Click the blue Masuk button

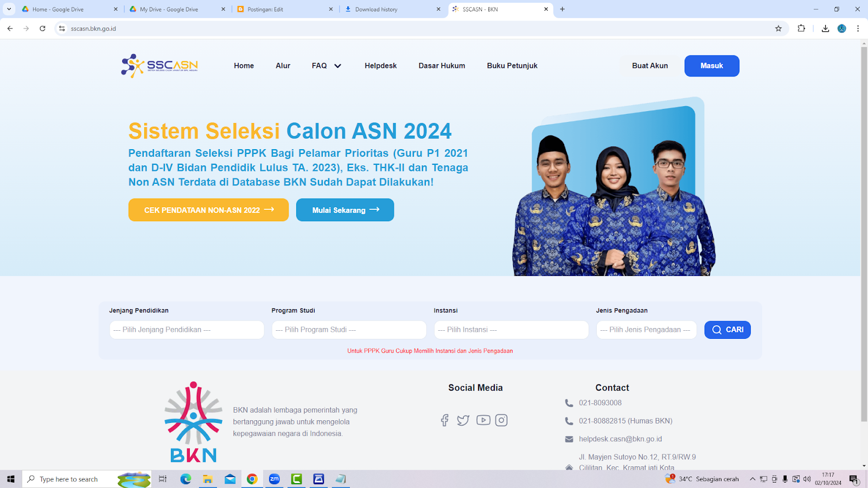[x=712, y=66]
